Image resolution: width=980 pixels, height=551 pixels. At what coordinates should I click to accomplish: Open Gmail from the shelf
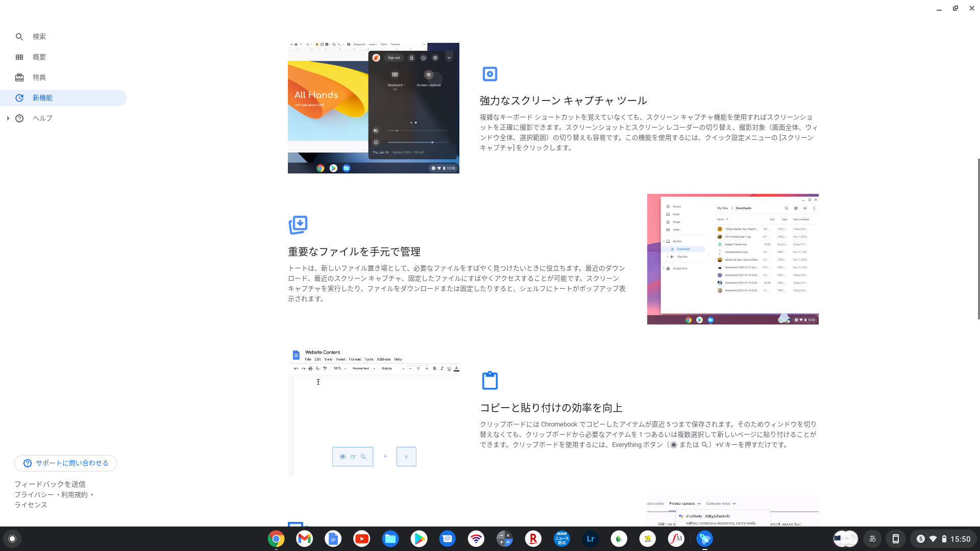point(305,539)
